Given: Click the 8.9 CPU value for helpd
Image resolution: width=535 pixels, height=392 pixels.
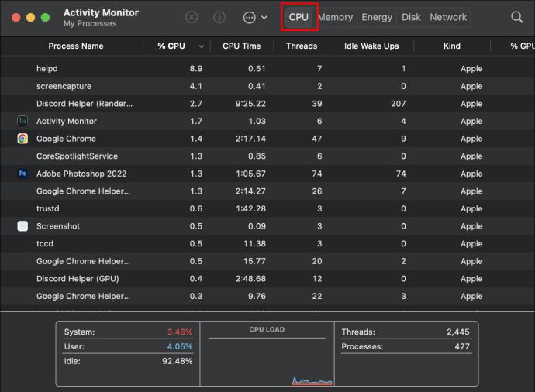Looking at the screenshot, I should tap(196, 68).
